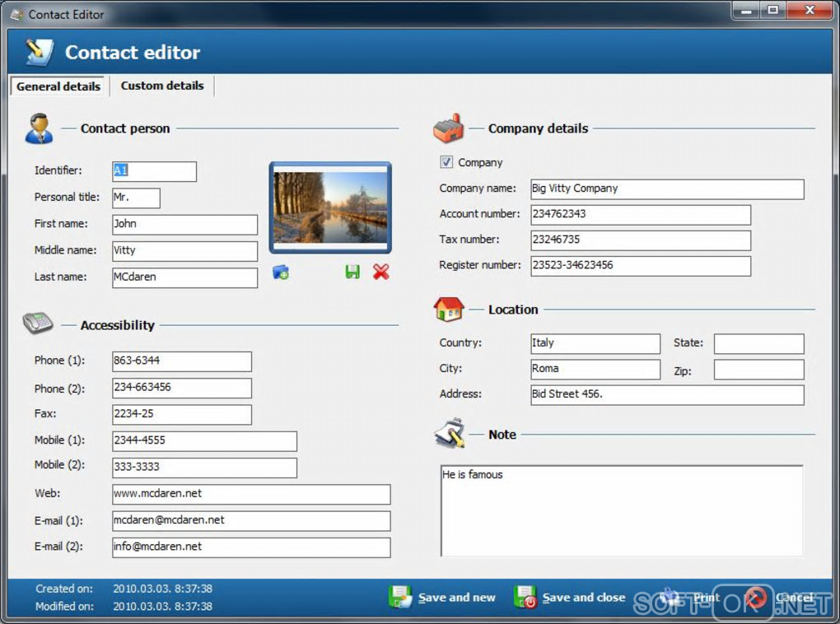Viewport: 840px width, 624px height.
Task: Click the add photo folder icon
Action: 281,272
